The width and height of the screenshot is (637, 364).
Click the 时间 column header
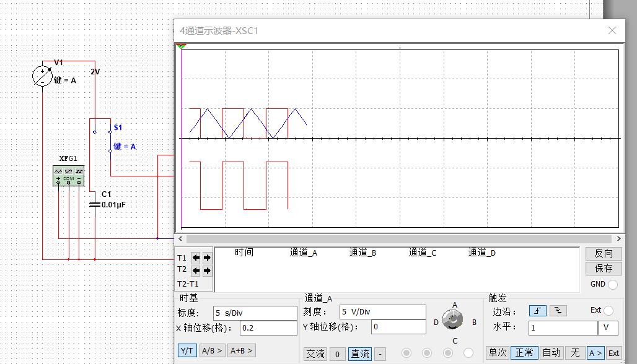coord(244,253)
